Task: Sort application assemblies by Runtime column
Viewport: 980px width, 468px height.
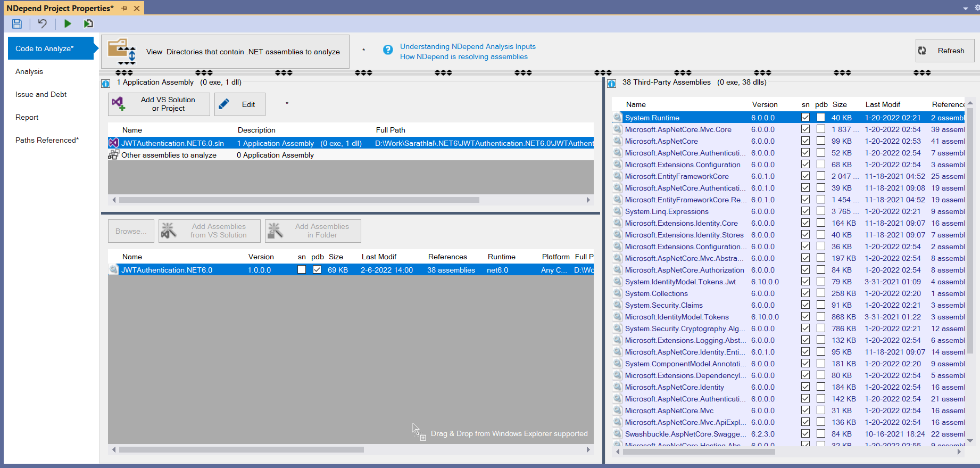Action: (x=501, y=257)
